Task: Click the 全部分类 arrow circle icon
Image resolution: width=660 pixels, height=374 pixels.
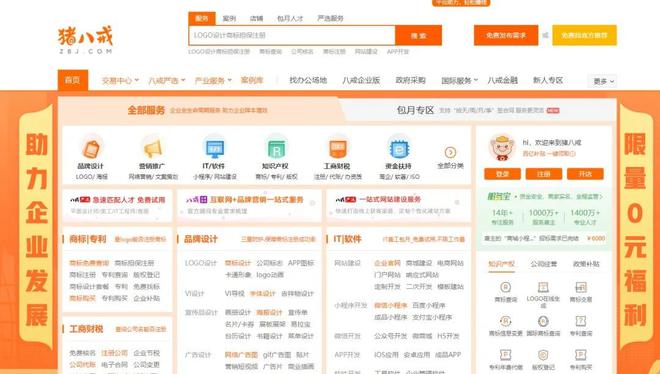Action: pos(450,152)
